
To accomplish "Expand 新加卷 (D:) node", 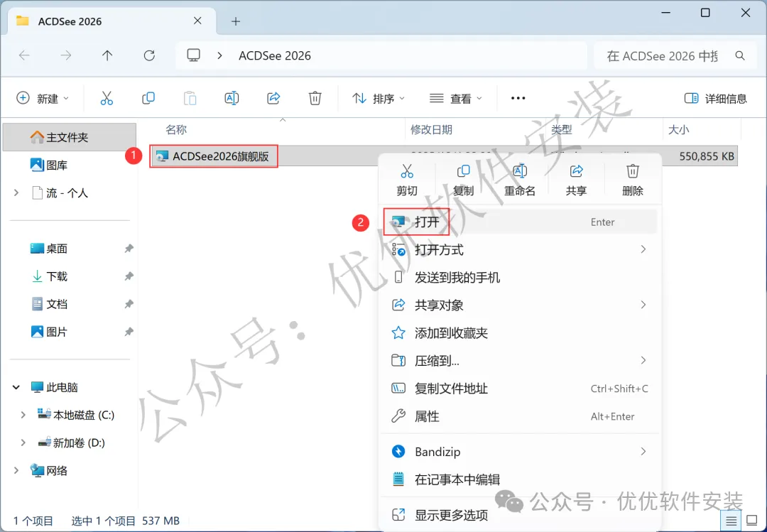I will [23, 443].
